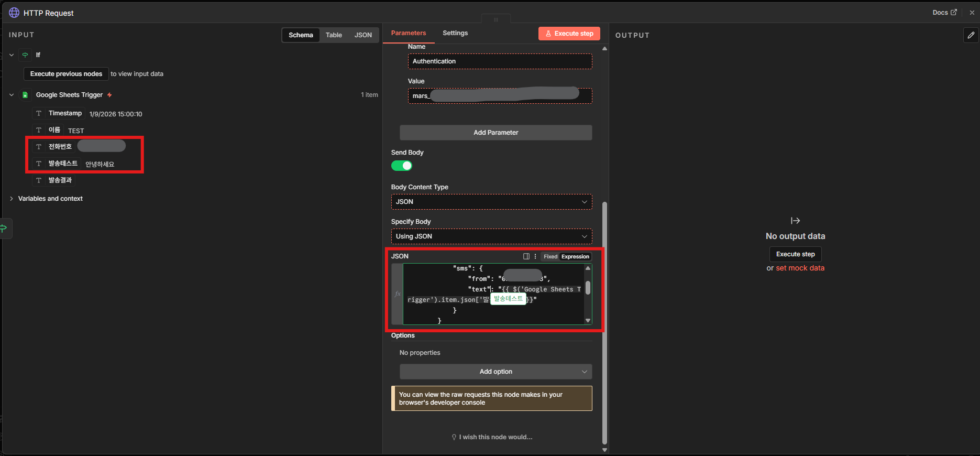
Task: Click the set mock data link
Action: pyautogui.click(x=800, y=268)
